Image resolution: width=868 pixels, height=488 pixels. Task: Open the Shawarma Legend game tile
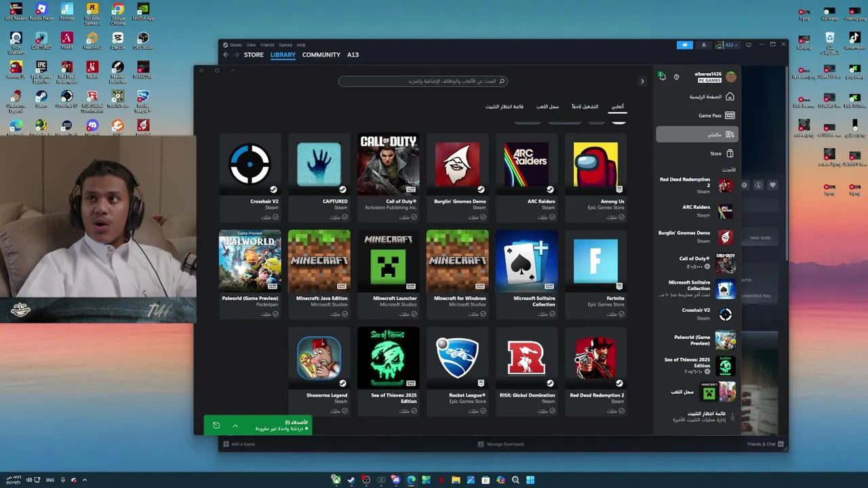pos(319,371)
